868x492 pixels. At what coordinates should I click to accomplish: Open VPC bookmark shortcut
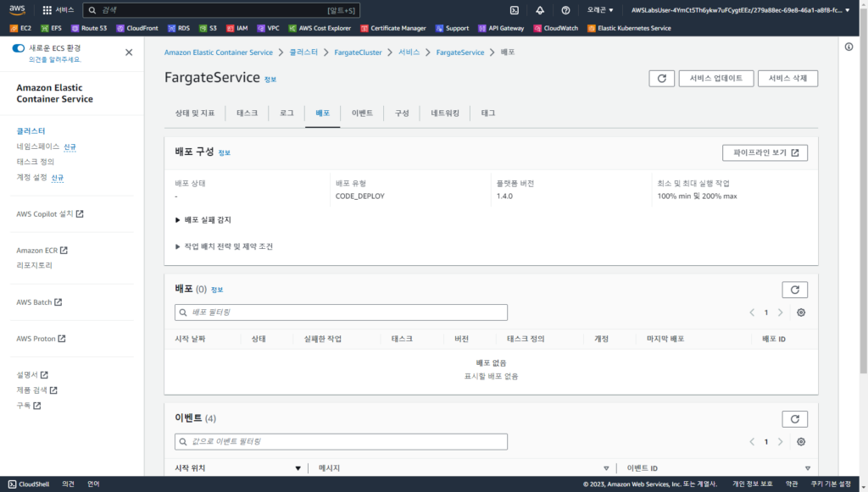[269, 28]
